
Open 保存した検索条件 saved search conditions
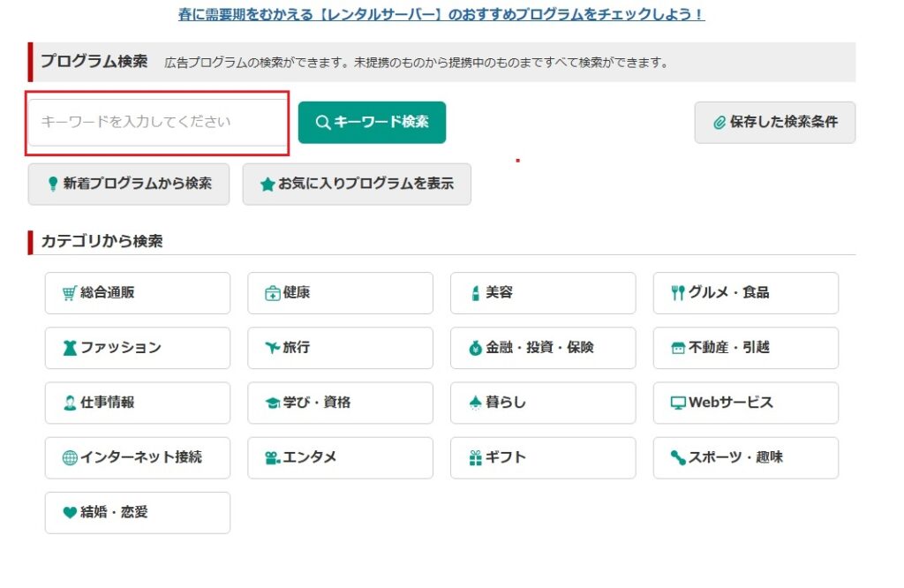pos(774,122)
